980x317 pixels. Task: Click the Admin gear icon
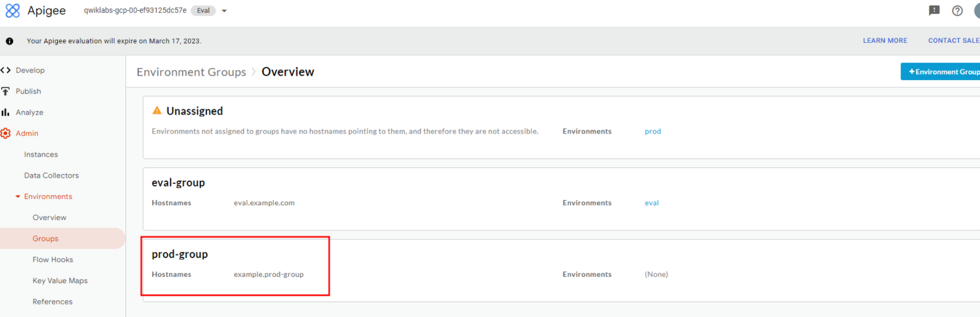tap(5, 133)
